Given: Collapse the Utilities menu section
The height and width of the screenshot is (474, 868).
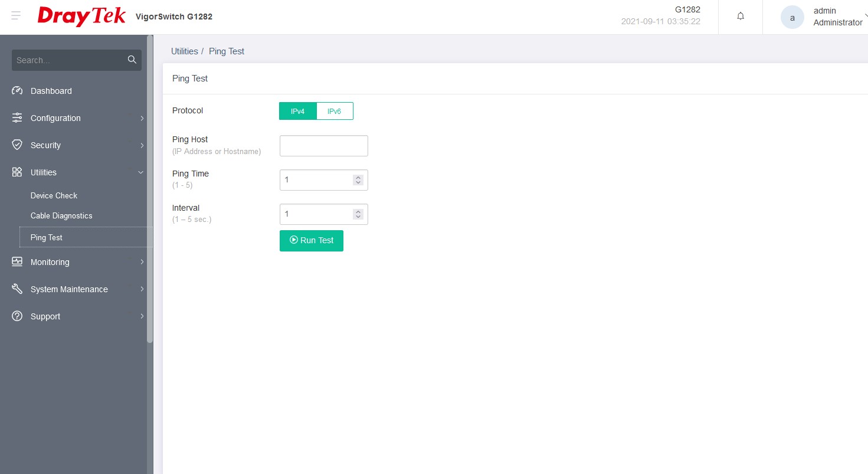Looking at the screenshot, I should (141, 172).
